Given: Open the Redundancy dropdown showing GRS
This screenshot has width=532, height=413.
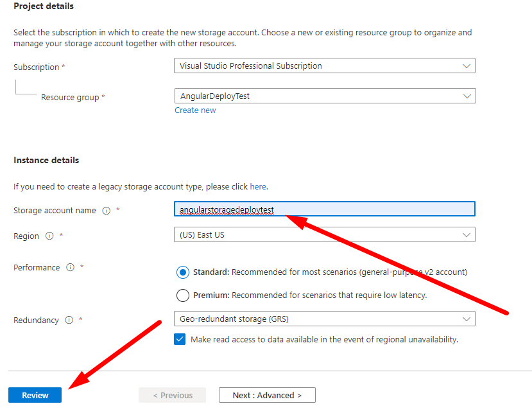Looking at the screenshot, I should (324, 319).
